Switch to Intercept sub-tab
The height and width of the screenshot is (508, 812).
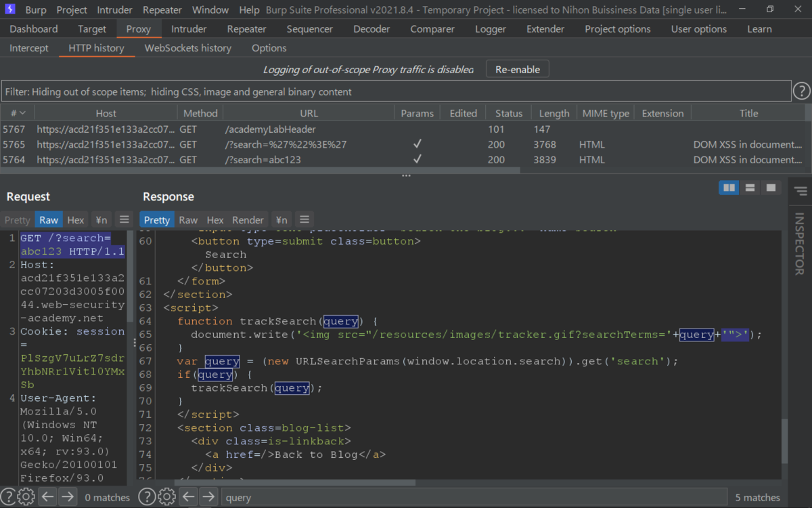(x=29, y=48)
